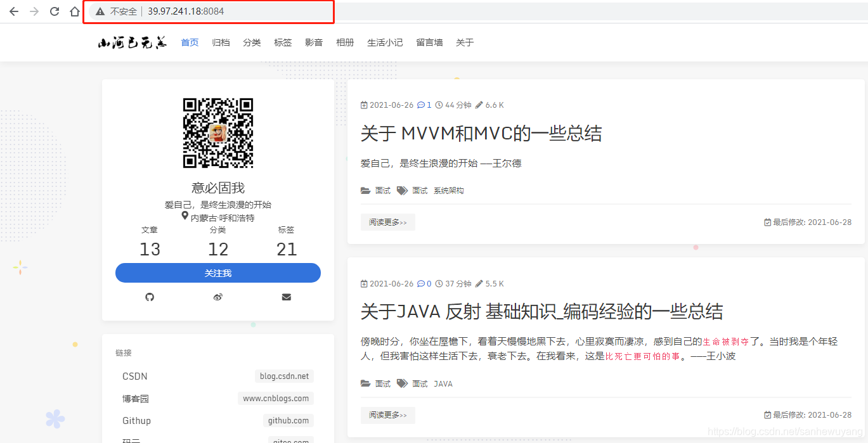Click the profile name 意必固我
Viewport: 868px width, 443px height.
click(x=218, y=188)
